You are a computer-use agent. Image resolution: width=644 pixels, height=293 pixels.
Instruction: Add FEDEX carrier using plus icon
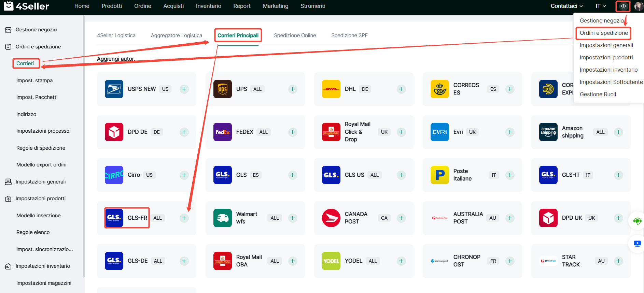(x=293, y=132)
